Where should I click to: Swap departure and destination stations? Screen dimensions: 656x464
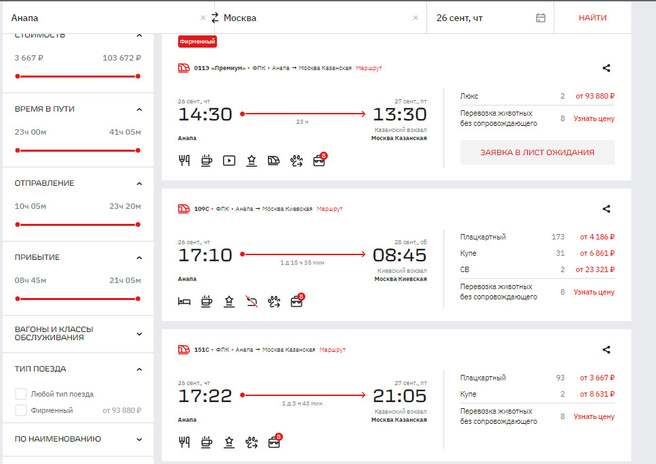[215, 18]
